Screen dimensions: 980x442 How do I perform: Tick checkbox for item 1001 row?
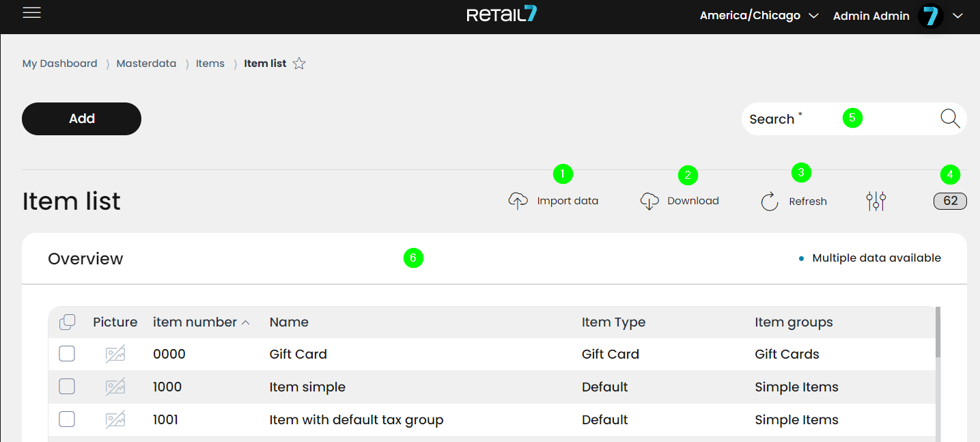click(x=67, y=419)
